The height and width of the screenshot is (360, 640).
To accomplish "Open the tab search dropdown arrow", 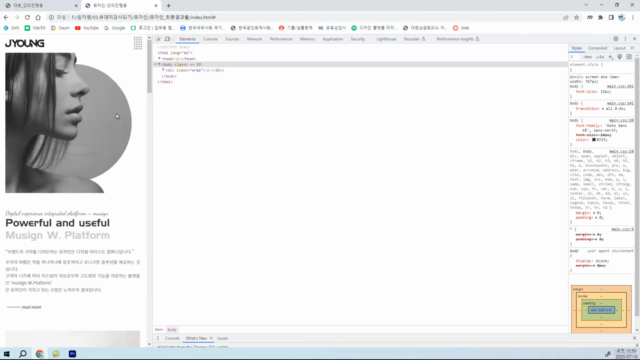I will pos(586,5).
